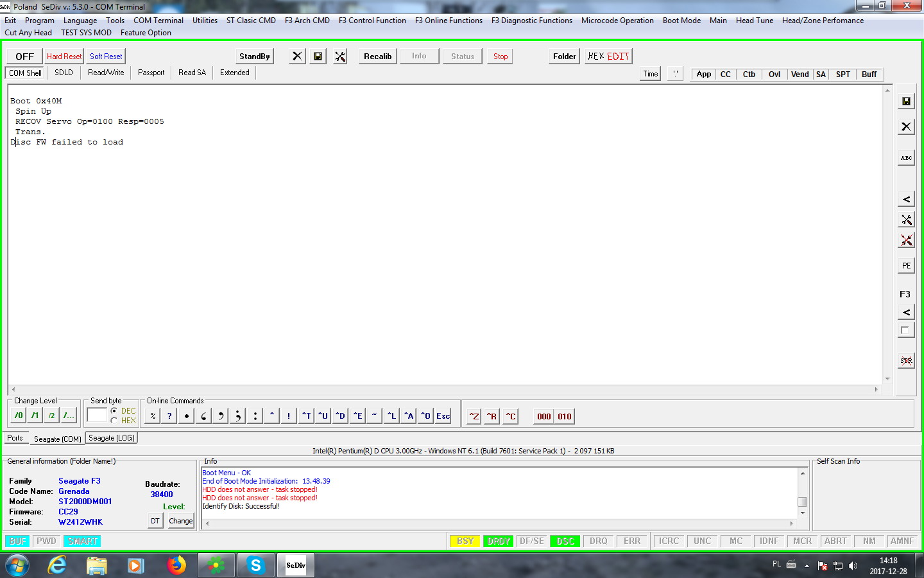Switch to the Passport tab

pyautogui.click(x=151, y=73)
